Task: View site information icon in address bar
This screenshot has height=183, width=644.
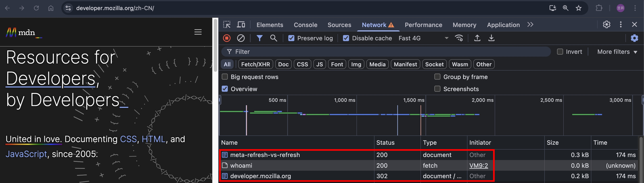Action: (x=68, y=8)
